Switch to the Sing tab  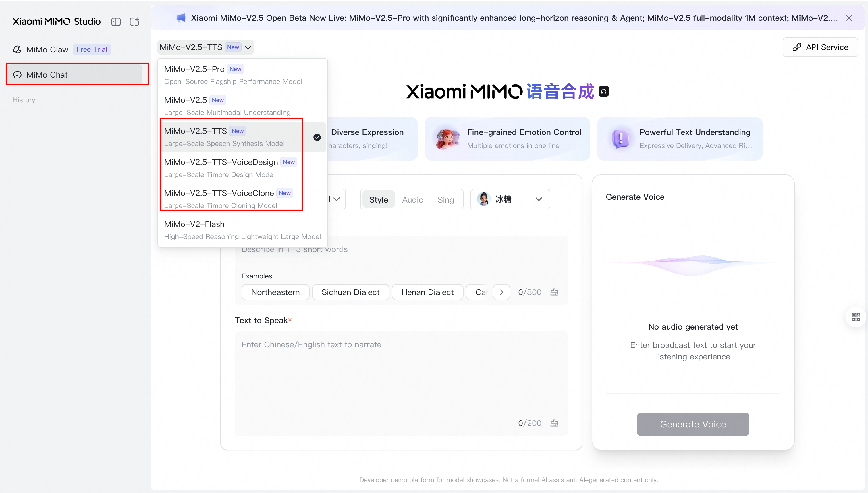(x=446, y=199)
